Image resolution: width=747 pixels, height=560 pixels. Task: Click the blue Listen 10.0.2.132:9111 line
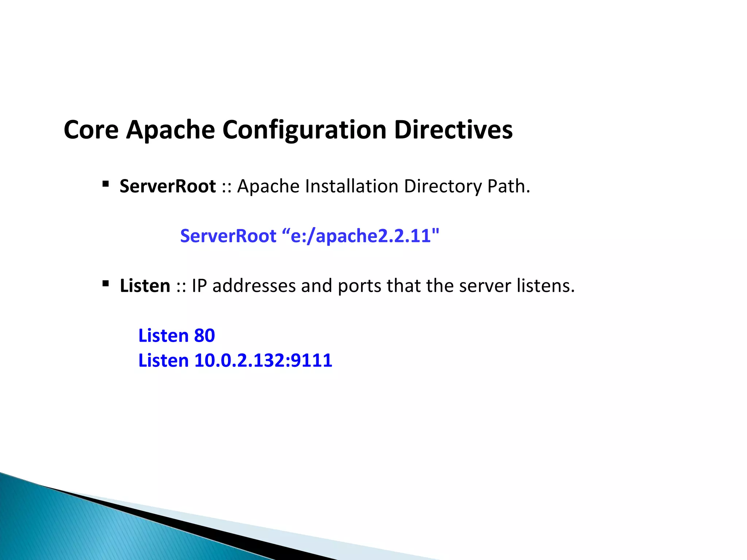pos(235,361)
